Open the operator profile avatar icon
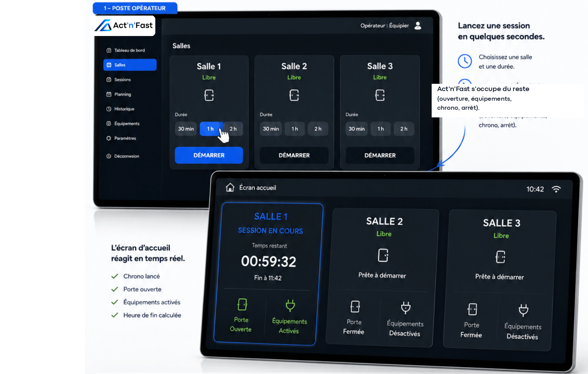 tap(418, 26)
